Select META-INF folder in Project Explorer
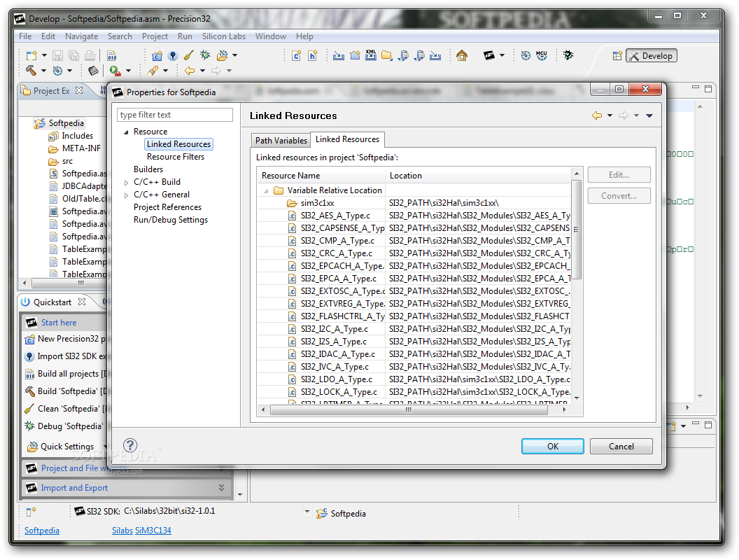 pos(81,148)
